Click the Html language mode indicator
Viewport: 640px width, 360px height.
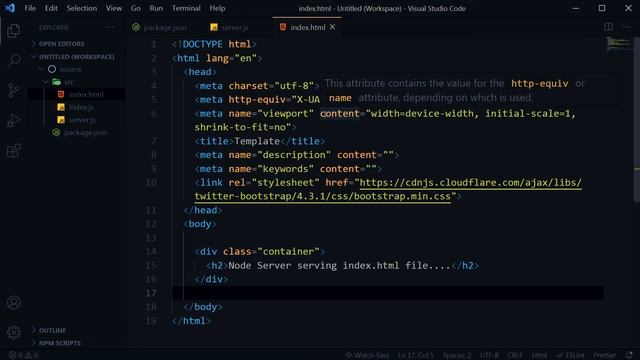pyautogui.click(x=539, y=355)
